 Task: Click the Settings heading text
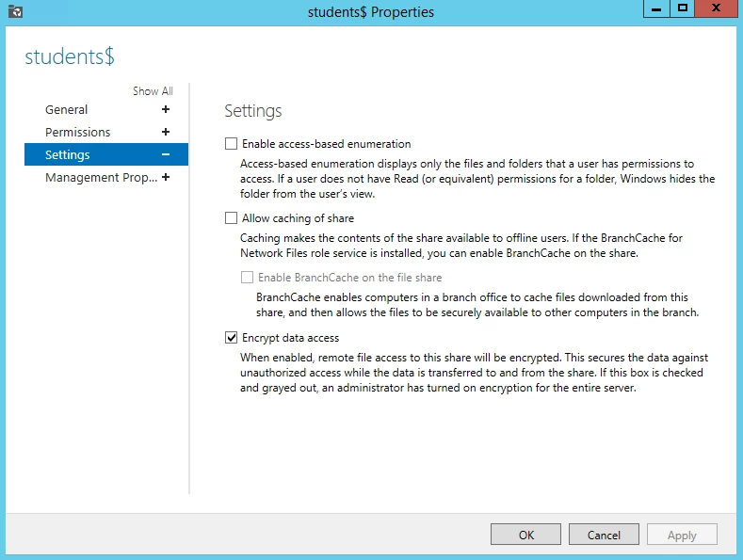(x=253, y=111)
